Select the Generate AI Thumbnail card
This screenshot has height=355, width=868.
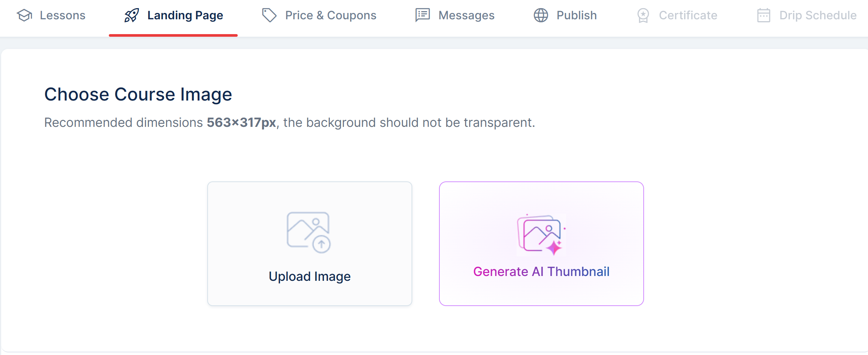(541, 244)
